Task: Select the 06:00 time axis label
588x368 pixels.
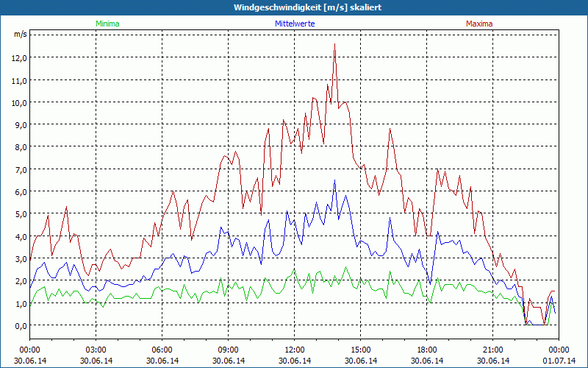Action: click(162, 350)
